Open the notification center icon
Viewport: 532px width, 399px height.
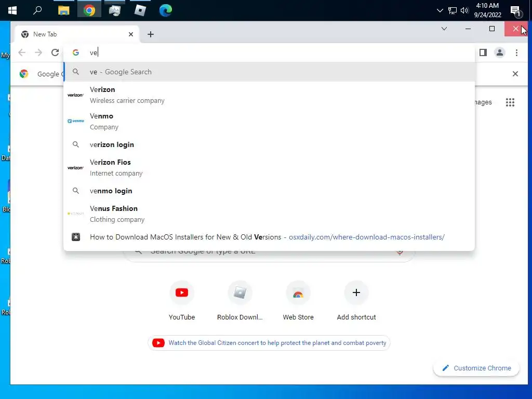pyautogui.click(x=516, y=11)
